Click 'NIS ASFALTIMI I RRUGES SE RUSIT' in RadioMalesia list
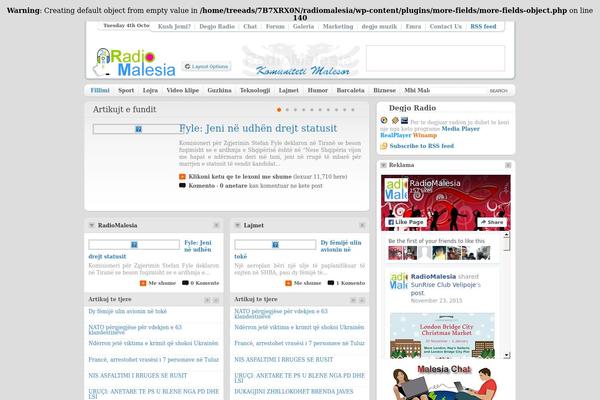The image size is (600, 400). tap(138, 376)
